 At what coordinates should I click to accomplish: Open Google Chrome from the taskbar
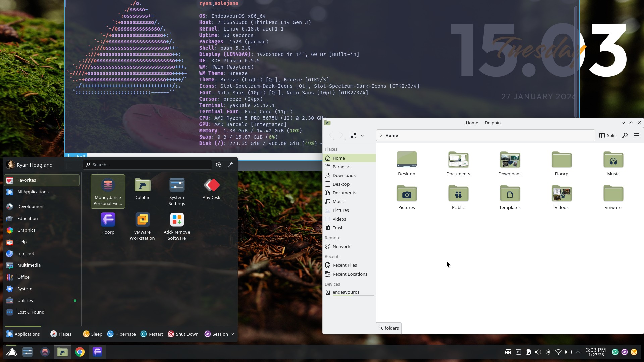(80, 352)
